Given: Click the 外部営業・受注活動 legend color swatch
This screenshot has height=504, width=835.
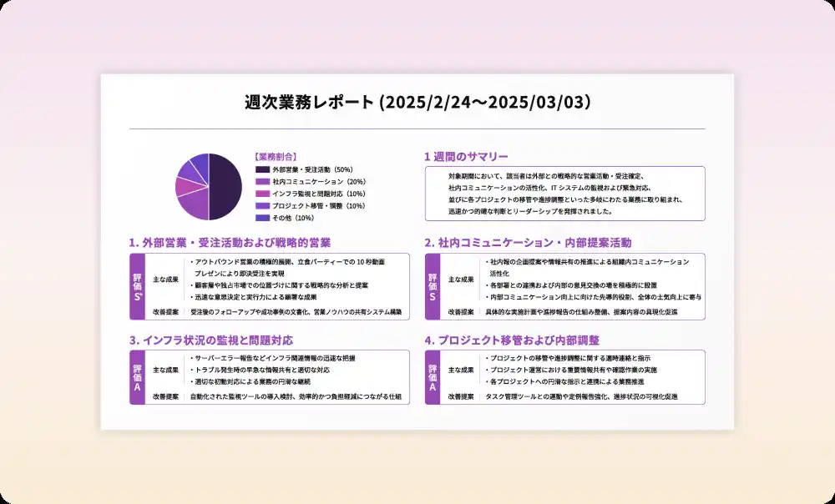Looking at the screenshot, I should pyautogui.click(x=261, y=169).
